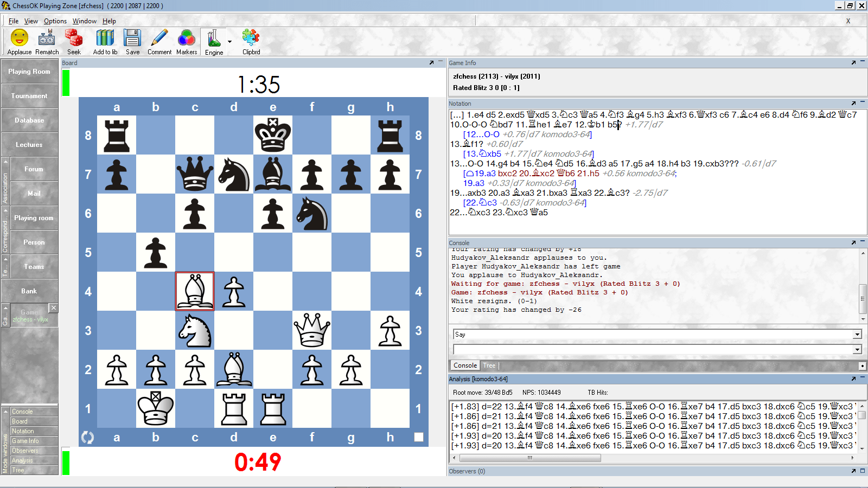Toggle white square indicator below board
Screen dimensions: 868x488
point(418,437)
